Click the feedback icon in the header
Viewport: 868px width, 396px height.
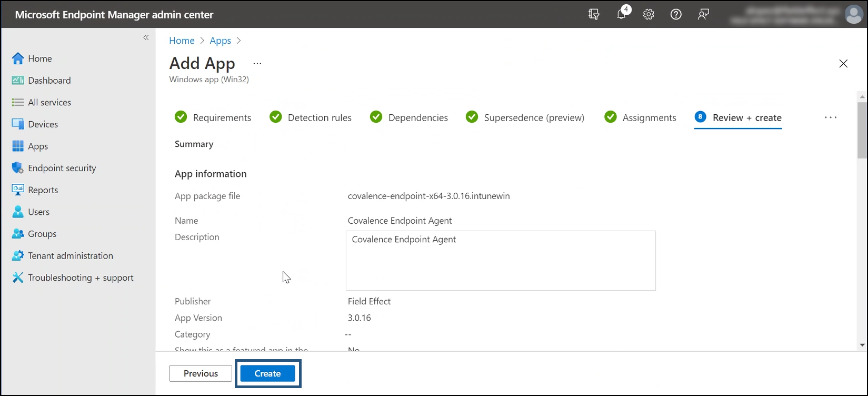(x=703, y=14)
